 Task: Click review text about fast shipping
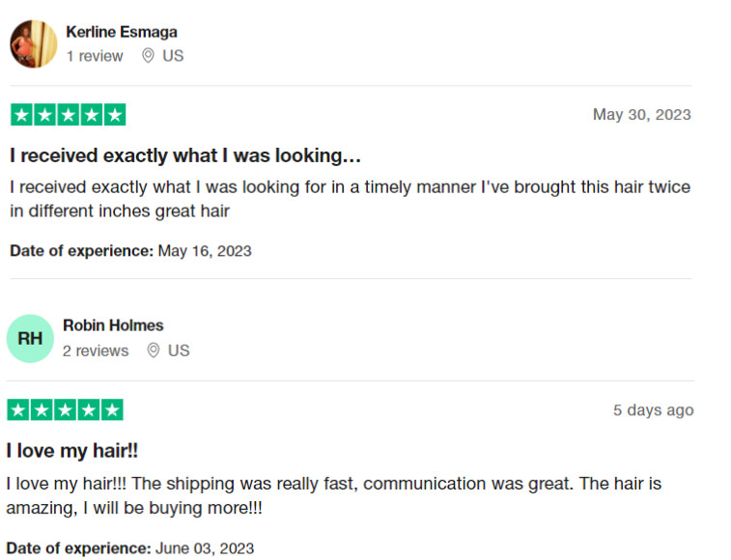334,495
